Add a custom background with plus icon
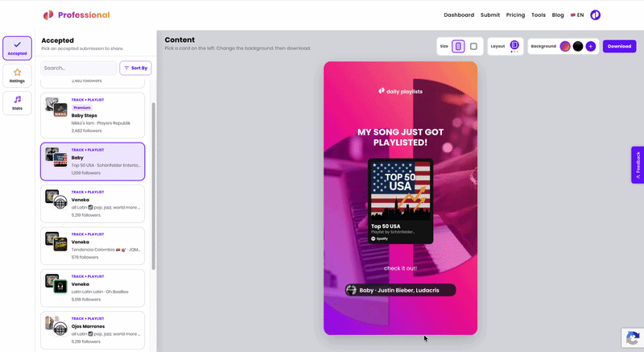The image size is (644, 352). click(591, 47)
